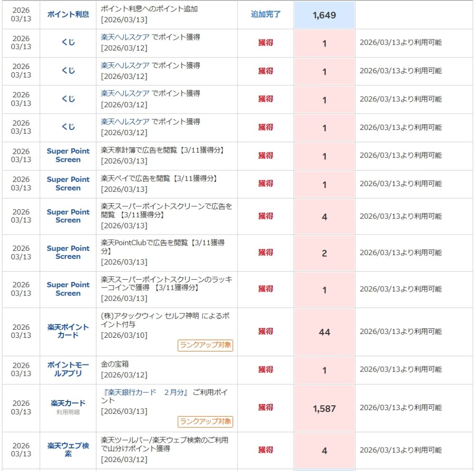Click ランクアップ対象 badge in the 楽天銀行カード row
This screenshot has width=476, height=471.
coord(206,422)
